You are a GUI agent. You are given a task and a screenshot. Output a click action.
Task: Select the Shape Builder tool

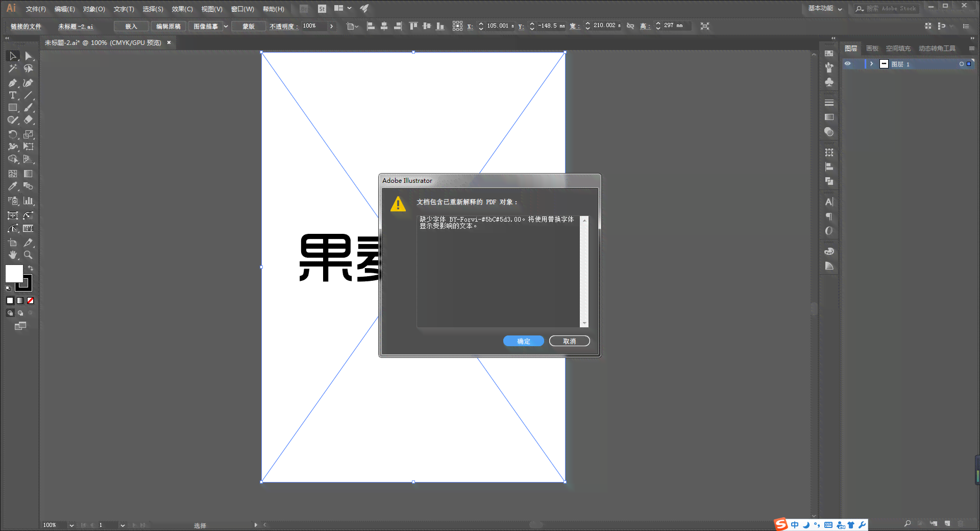13,159
